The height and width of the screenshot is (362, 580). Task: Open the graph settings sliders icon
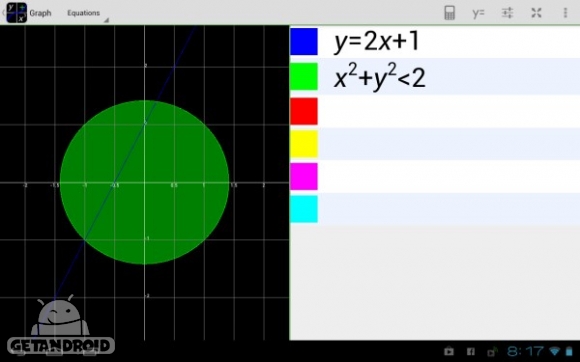(507, 13)
